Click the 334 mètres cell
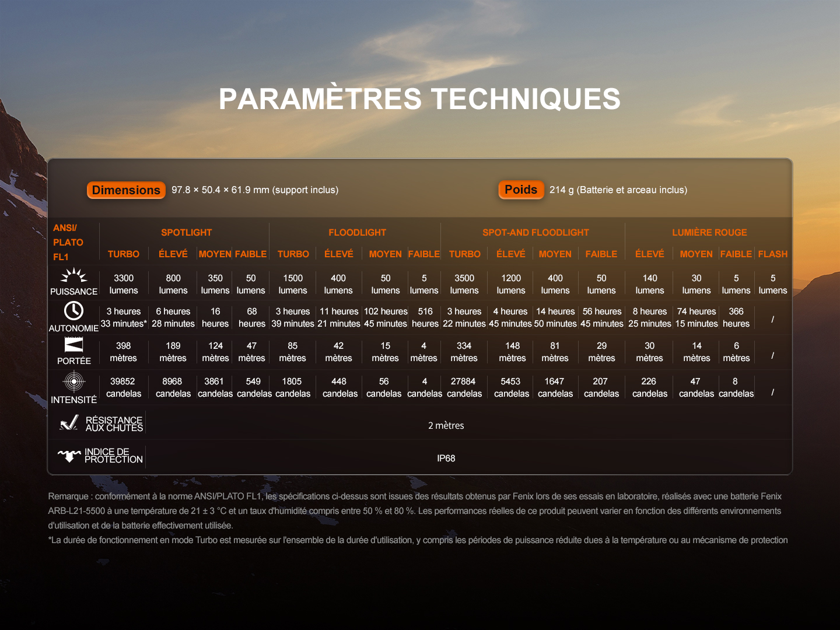Viewport: 840px width, 630px height. pos(464,352)
